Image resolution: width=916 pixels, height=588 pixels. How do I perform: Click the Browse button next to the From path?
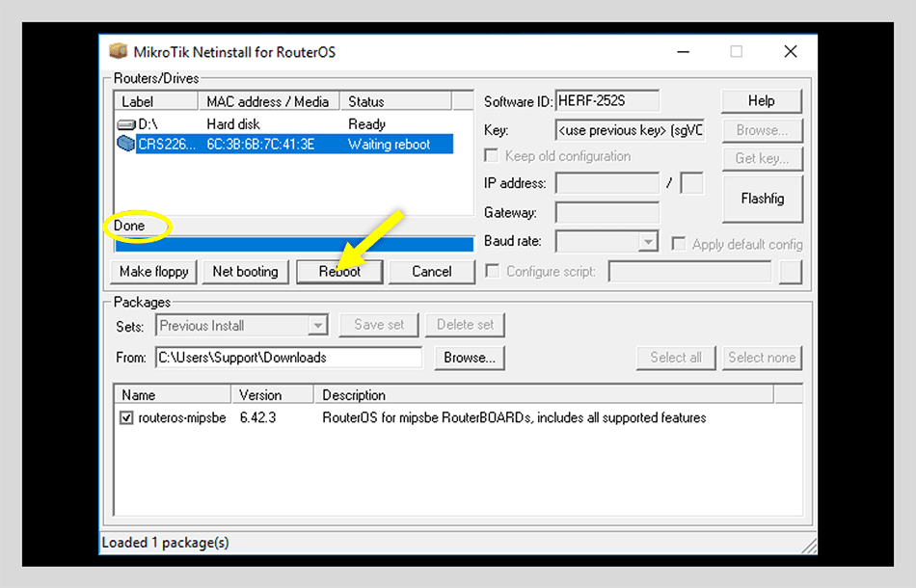pos(470,358)
